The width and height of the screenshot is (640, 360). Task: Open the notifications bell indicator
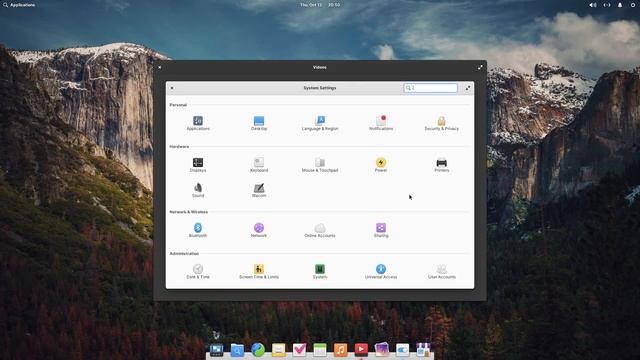coord(620,5)
